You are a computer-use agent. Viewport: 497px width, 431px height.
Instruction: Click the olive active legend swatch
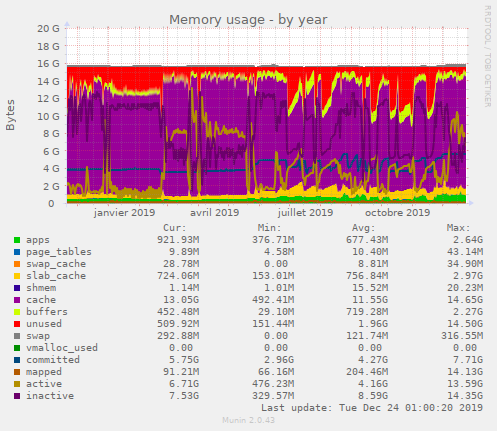pos(17,384)
